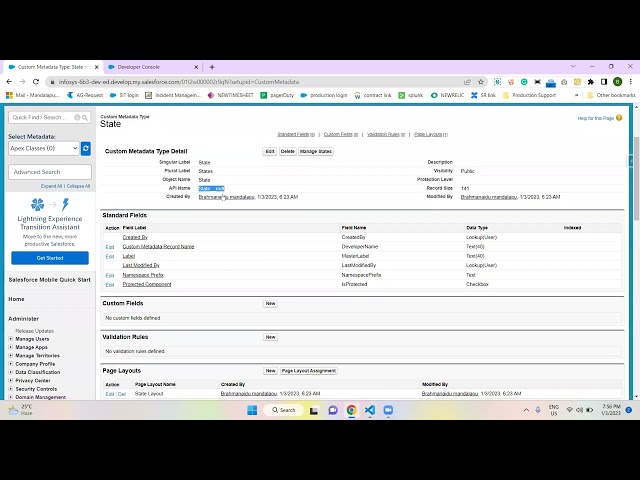This screenshot has height=480, width=640.
Task: Click the Edit button for metadata type
Action: click(x=270, y=151)
